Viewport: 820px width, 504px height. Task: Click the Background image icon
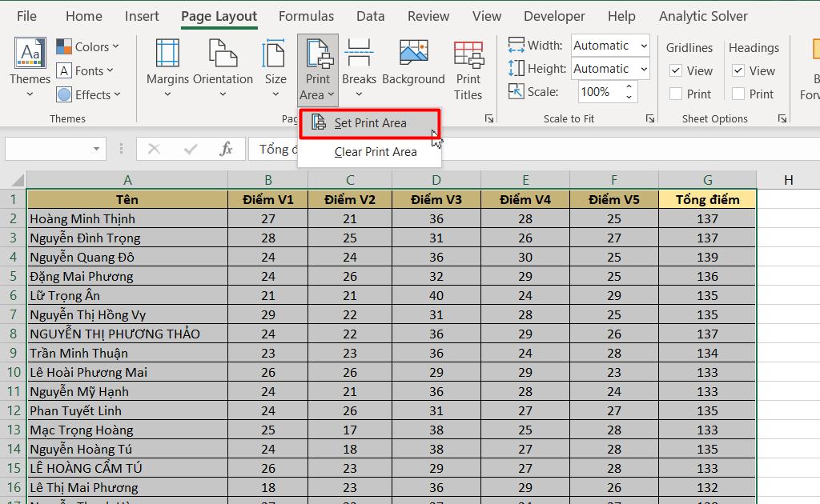[x=413, y=54]
